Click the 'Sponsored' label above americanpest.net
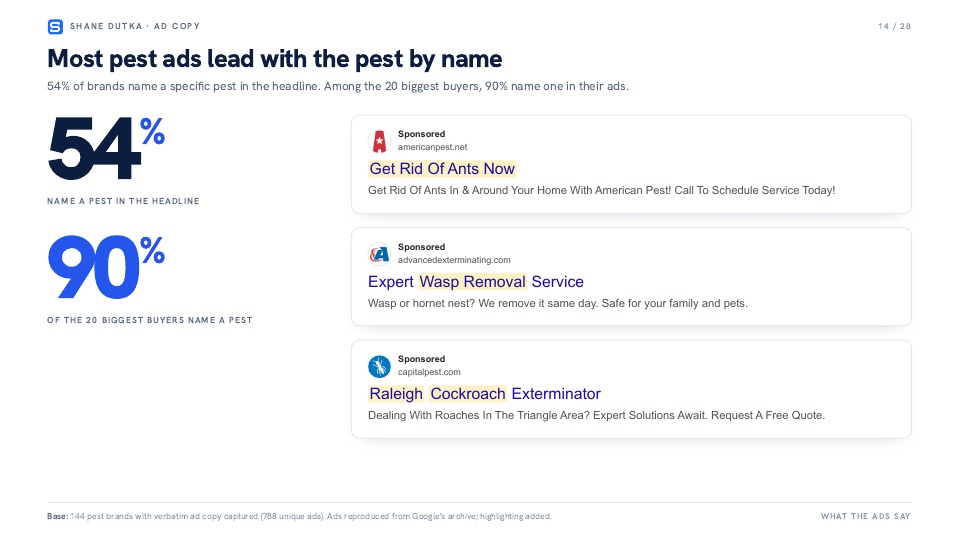Image resolution: width=960 pixels, height=540 pixels. [421, 134]
